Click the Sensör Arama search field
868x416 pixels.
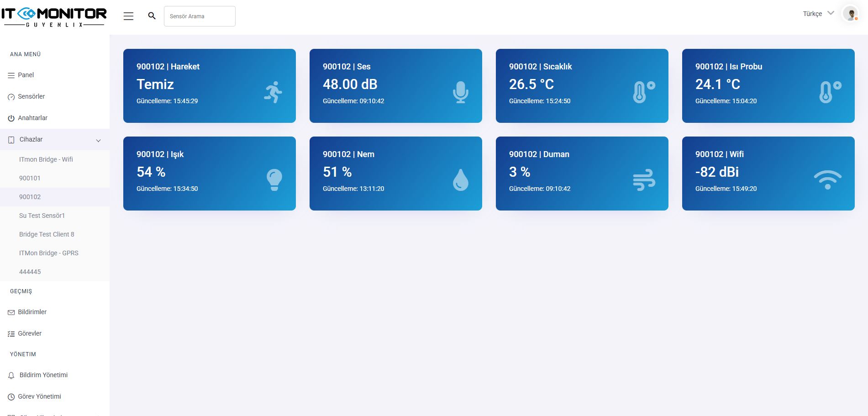tap(200, 16)
